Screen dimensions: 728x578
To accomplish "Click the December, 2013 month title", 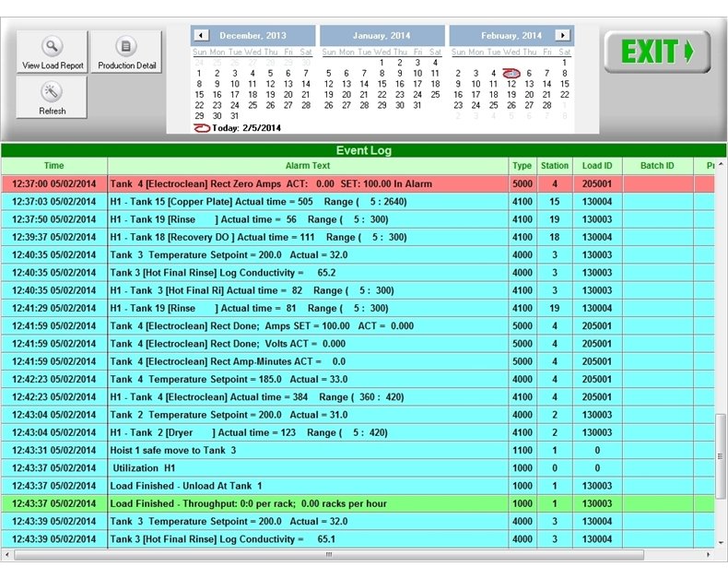I will point(254,36).
